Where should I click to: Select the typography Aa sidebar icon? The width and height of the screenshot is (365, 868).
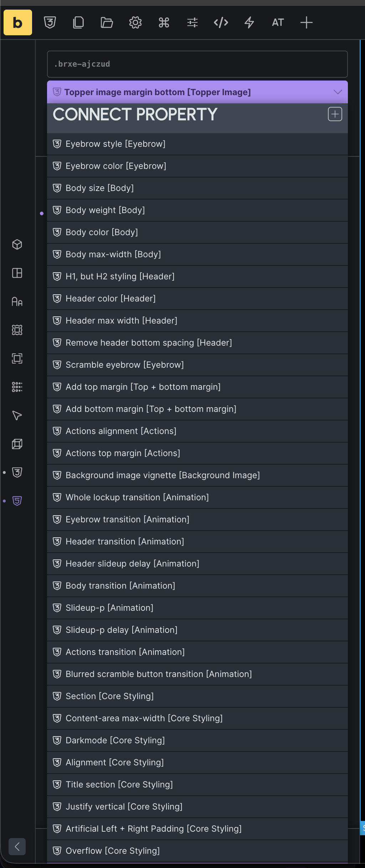tap(17, 301)
